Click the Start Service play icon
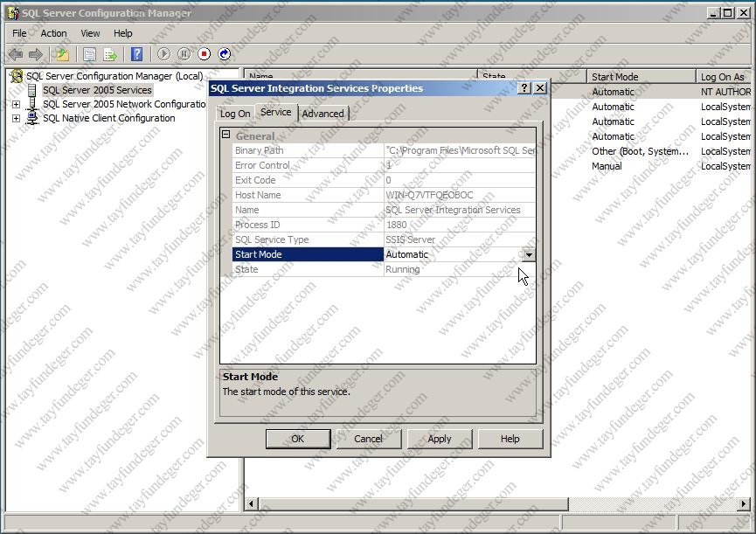 click(x=164, y=54)
